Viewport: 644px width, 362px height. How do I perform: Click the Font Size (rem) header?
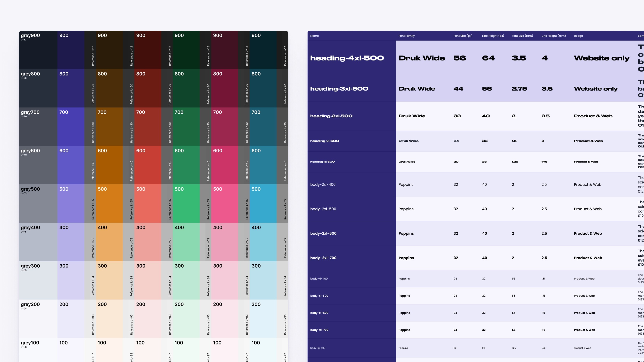pos(522,36)
